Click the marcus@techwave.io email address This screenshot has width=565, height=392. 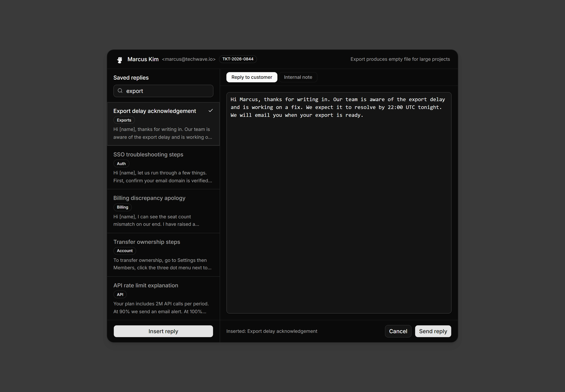pos(189,59)
